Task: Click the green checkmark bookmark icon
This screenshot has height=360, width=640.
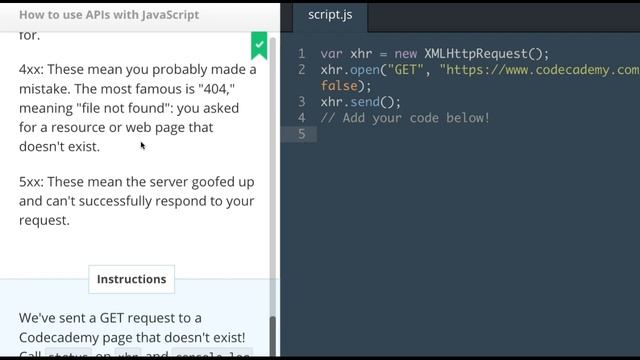Action: 259,45
